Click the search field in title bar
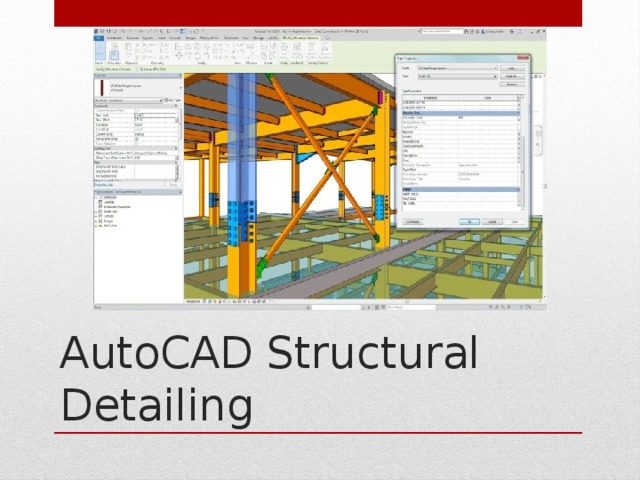Image resolution: width=640 pixels, height=480 pixels. (x=442, y=31)
